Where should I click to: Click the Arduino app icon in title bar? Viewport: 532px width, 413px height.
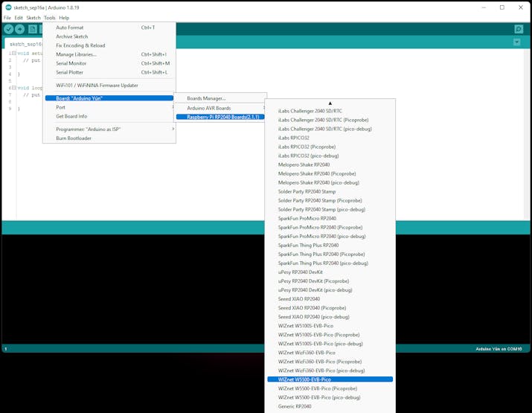pyautogui.click(x=8, y=7)
